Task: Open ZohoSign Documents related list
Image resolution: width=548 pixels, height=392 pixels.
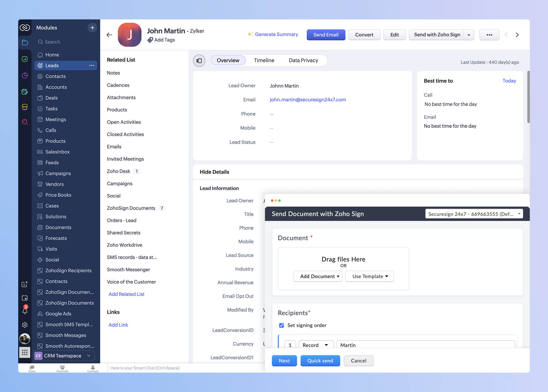Action: [x=131, y=208]
